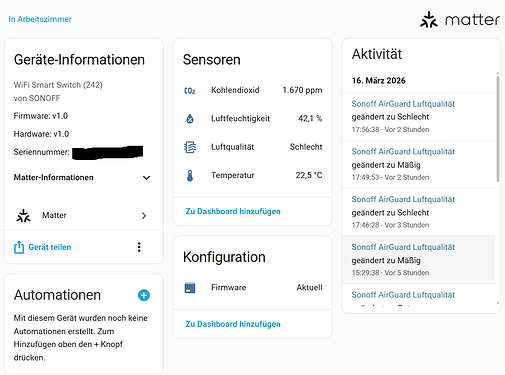Screen dimensions: 505x375
Task: Click the Matter star icon in integration row
Action: click(x=23, y=216)
